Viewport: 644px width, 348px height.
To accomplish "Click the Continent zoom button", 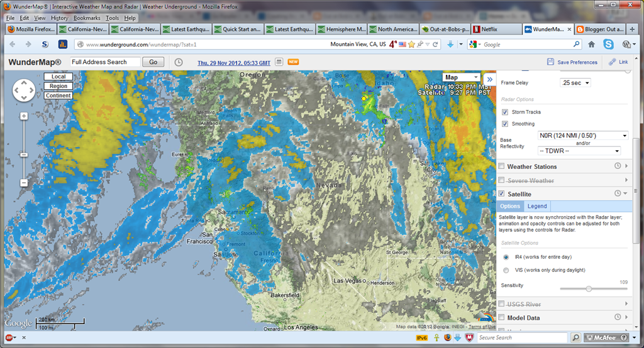I will [x=58, y=95].
